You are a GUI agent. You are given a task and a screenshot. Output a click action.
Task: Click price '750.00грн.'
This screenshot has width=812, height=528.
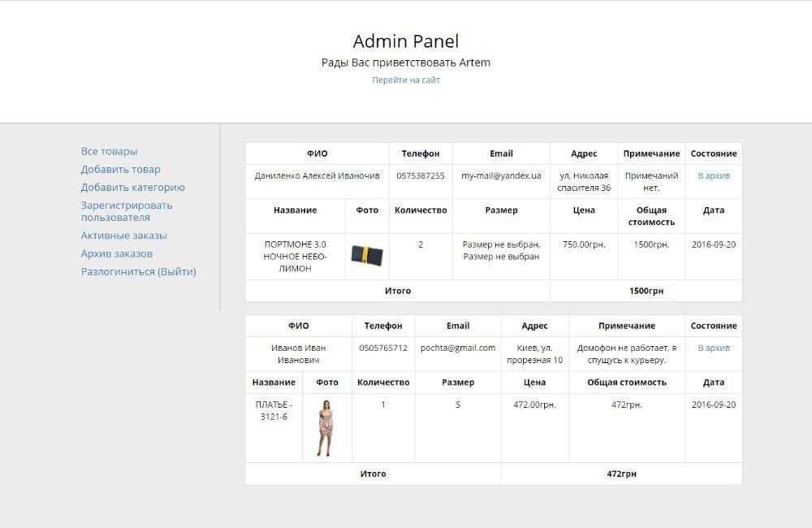click(x=584, y=245)
